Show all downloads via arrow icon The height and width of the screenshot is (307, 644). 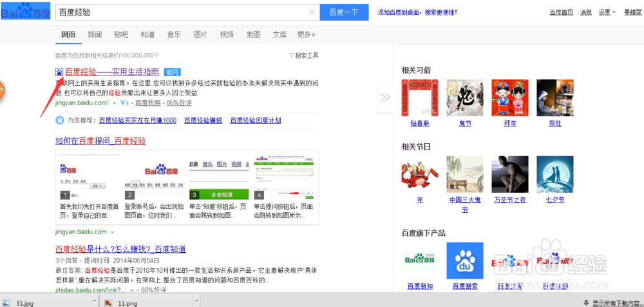click(x=586, y=303)
